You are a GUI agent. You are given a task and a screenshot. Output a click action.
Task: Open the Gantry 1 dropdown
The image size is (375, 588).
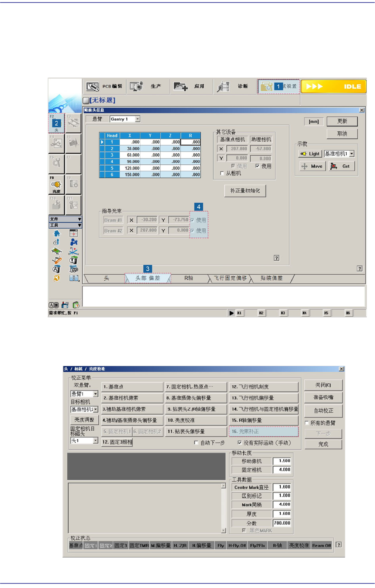(138, 119)
